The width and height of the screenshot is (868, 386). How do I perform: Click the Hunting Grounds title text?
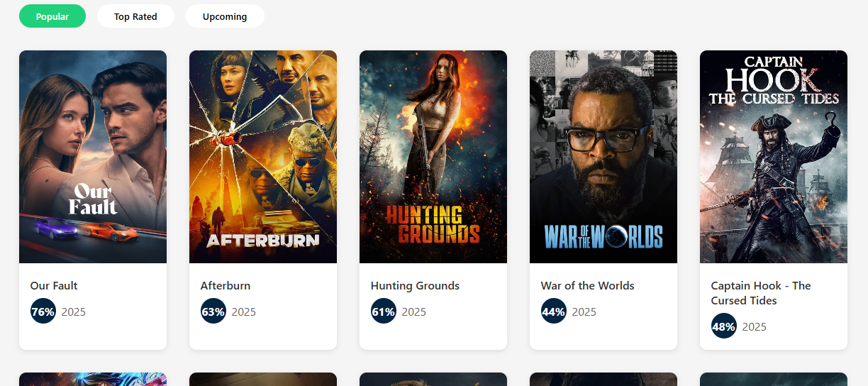[x=415, y=286]
